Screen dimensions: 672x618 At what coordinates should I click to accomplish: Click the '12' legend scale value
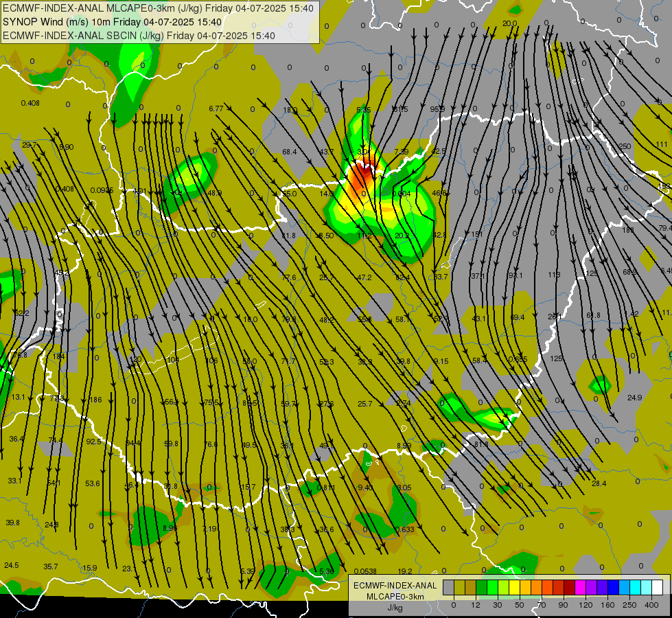(475, 605)
